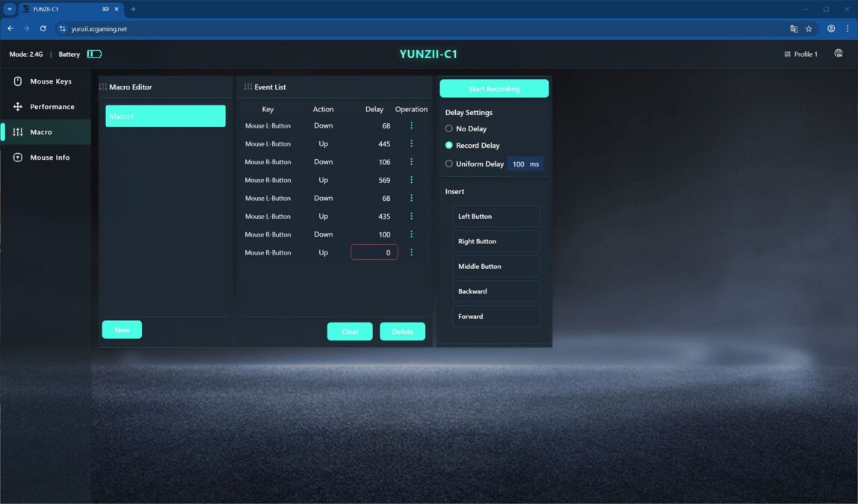Insert a Left Button event
This screenshot has width=858, height=504.
[496, 217]
